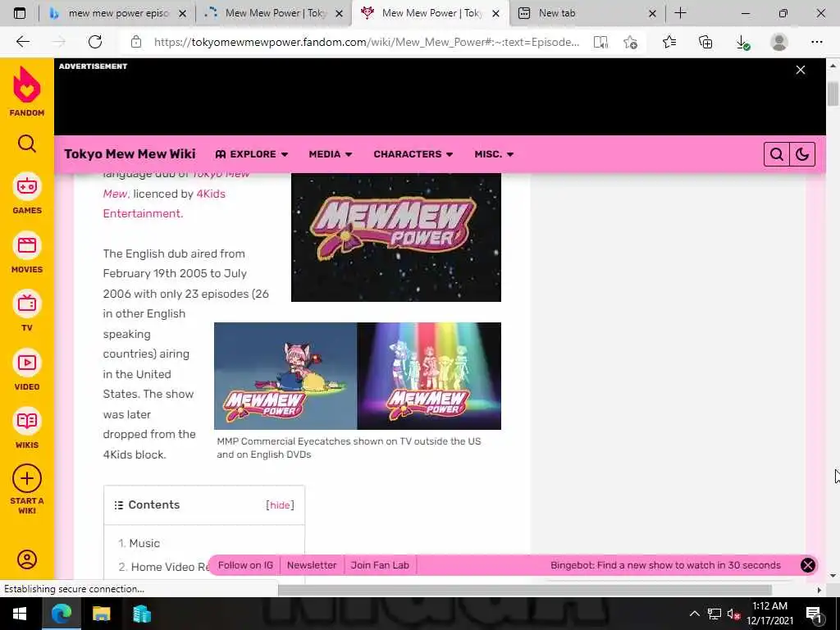Click the Fandom sidebar search icon

click(27, 144)
